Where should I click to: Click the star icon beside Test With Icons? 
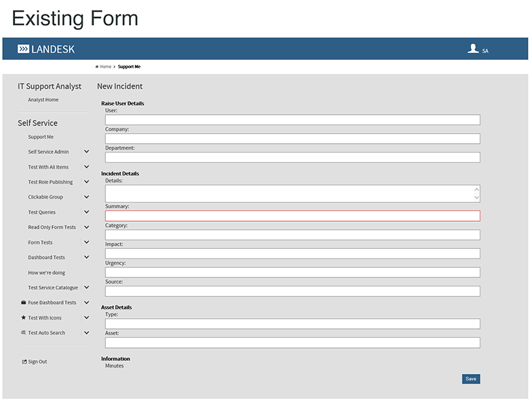click(x=24, y=317)
